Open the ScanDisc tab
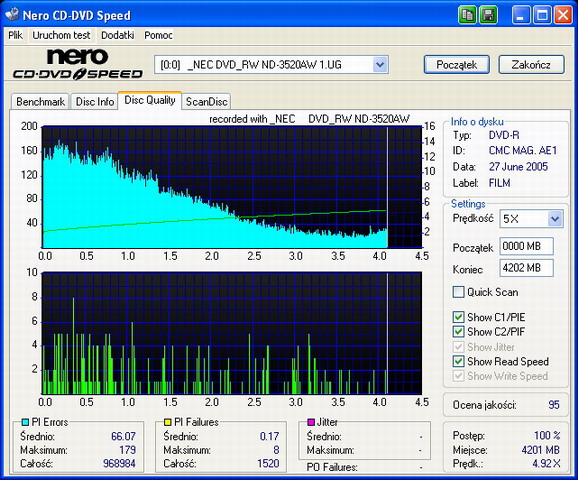This screenshot has width=578, height=480. [206, 102]
